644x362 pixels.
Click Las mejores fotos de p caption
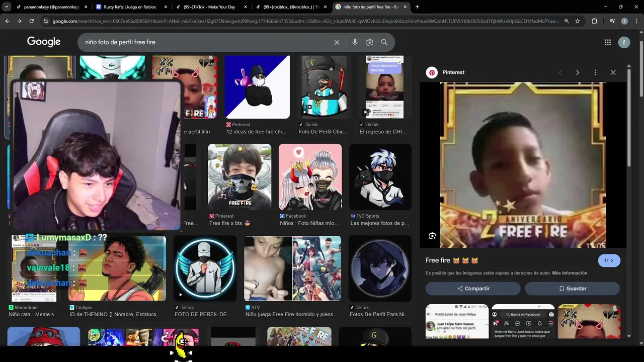[x=380, y=223]
